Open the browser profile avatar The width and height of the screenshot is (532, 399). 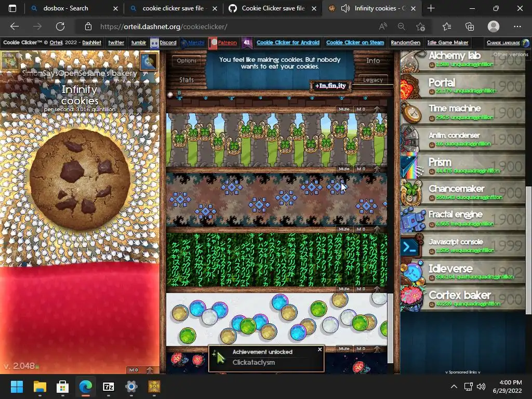[x=494, y=26]
